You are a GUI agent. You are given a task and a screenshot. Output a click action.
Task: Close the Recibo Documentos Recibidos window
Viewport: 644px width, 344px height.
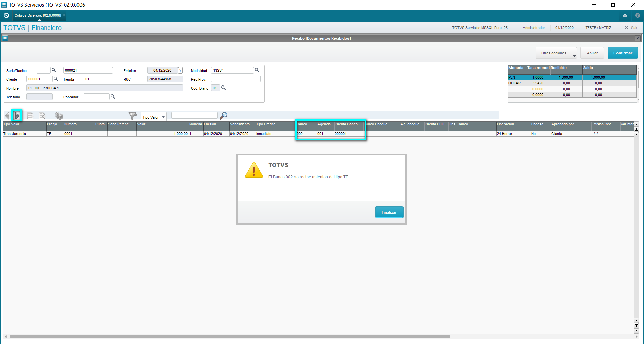[638, 38]
